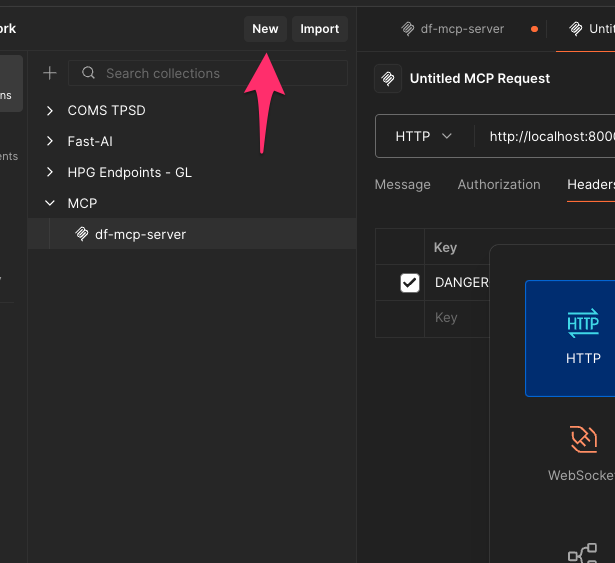Uncheck the DANGER header row checkbox

click(x=410, y=283)
